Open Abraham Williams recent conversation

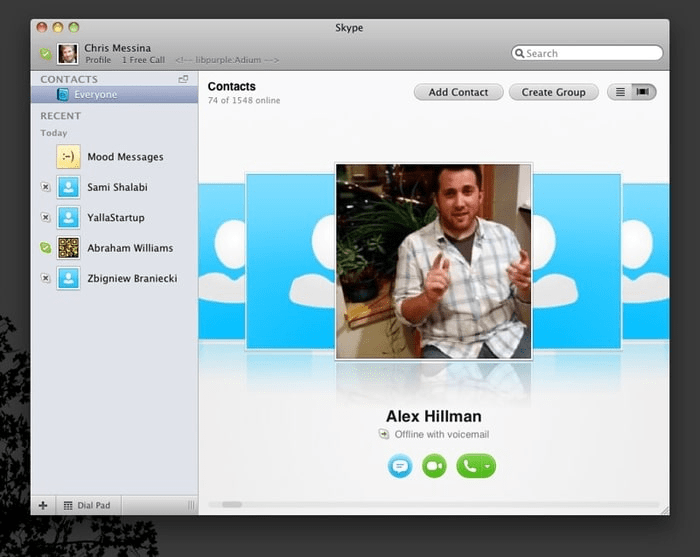[x=114, y=248]
